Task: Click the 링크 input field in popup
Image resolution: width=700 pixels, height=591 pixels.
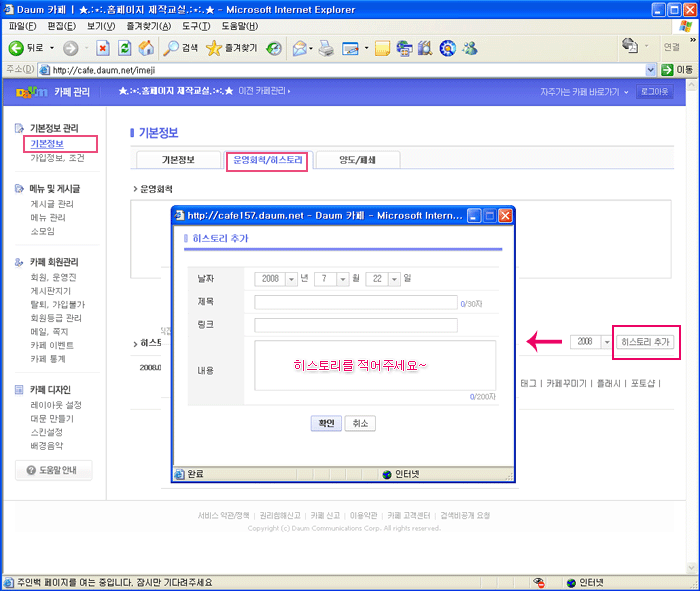Action: [x=356, y=325]
